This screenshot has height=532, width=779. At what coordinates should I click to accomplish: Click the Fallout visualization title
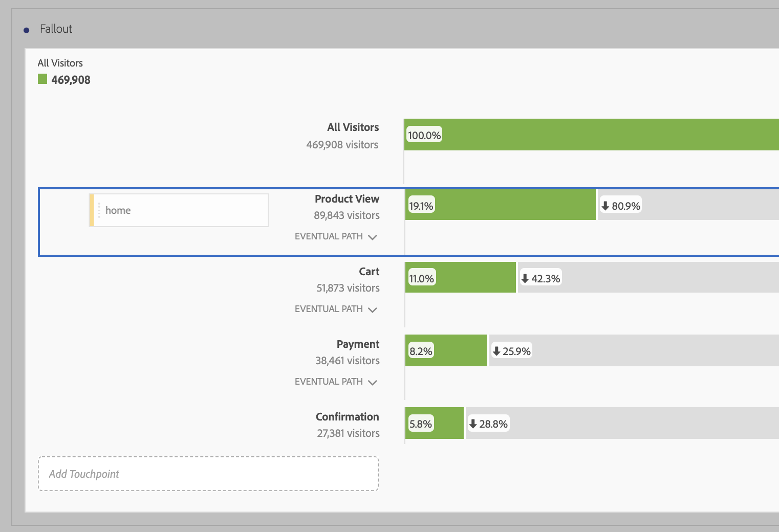56,29
